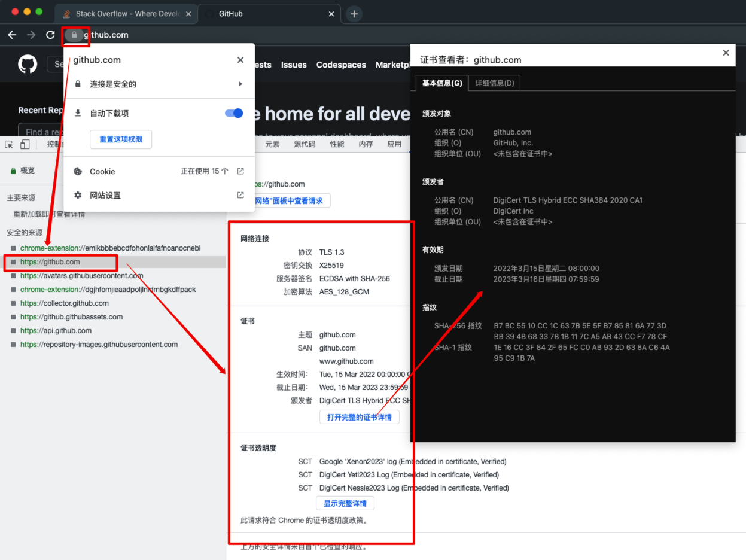Click the Cookie icon in site popup
Viewport: 746px width, 560px height.
pos(78,171)
